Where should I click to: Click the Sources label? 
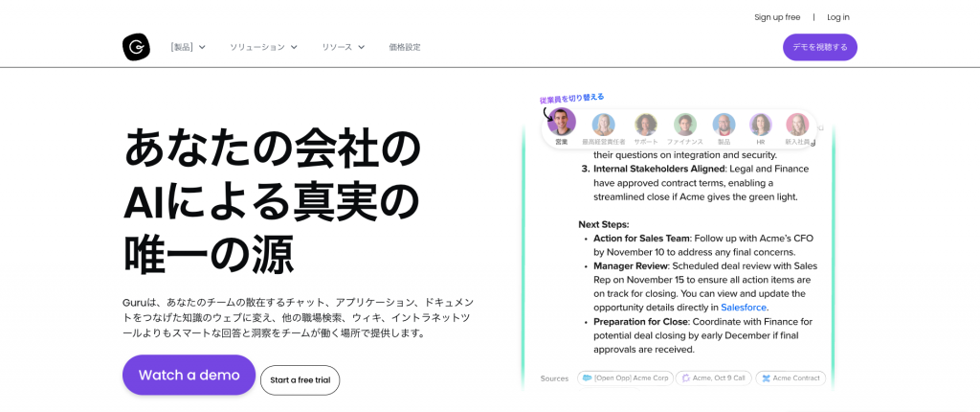coord(554,378)
